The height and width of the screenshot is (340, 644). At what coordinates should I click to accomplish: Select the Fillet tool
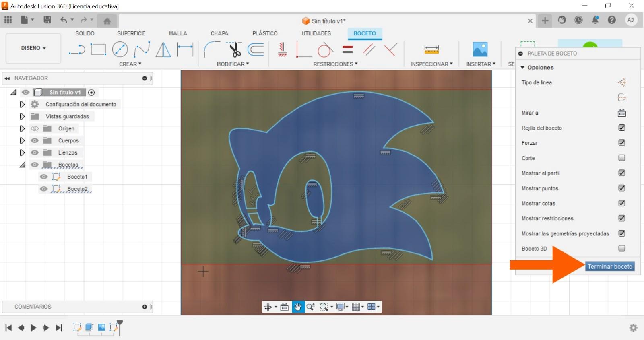(212, 49)
